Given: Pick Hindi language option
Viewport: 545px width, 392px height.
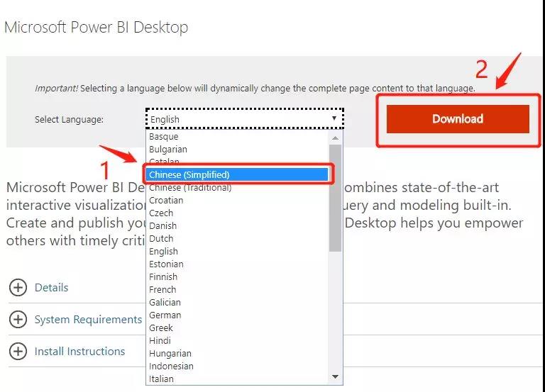Looking at the screenshot, I should tap(238, 341).
